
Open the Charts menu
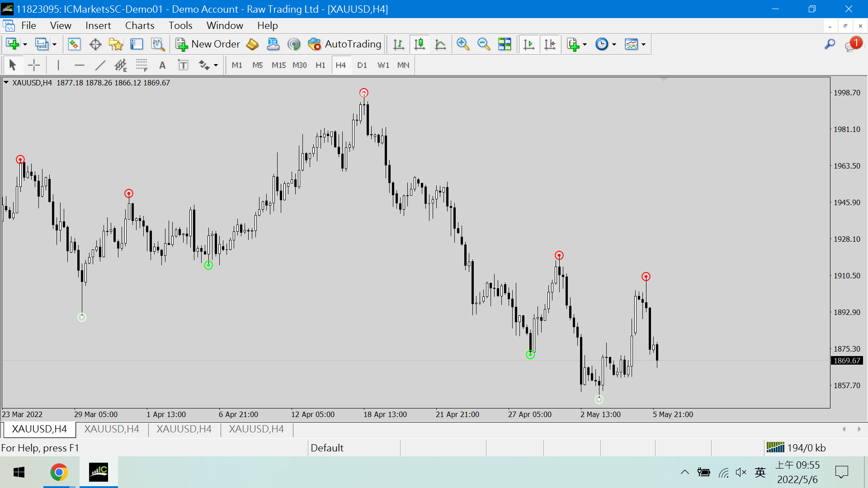[139, 25]
